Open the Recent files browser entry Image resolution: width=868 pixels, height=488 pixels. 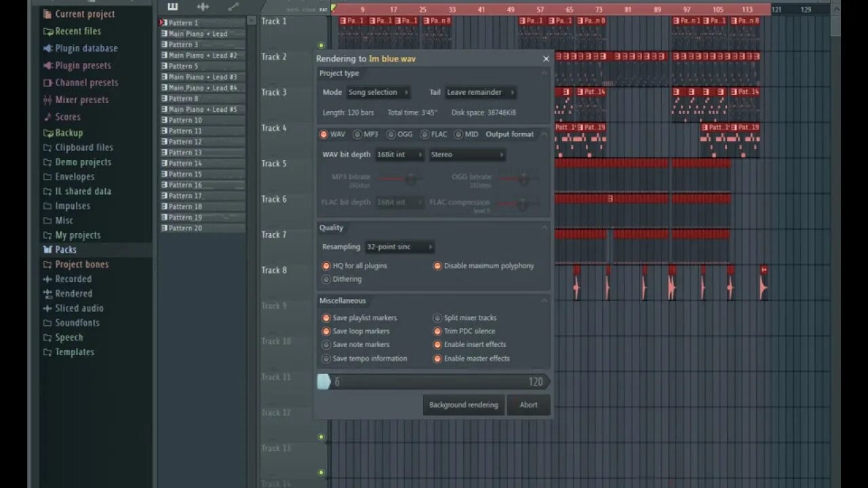click(x=72, y=31)
